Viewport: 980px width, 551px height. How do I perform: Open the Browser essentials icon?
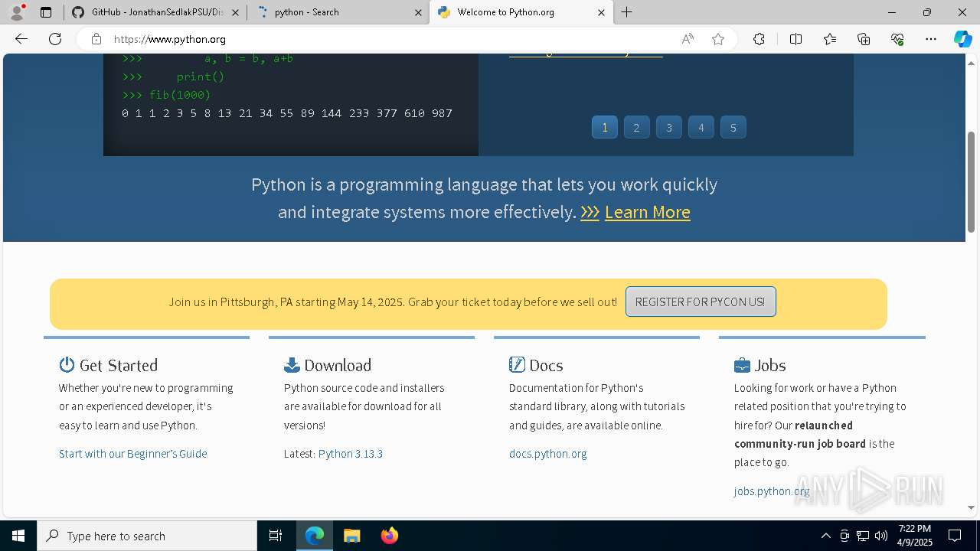point(897,39)
